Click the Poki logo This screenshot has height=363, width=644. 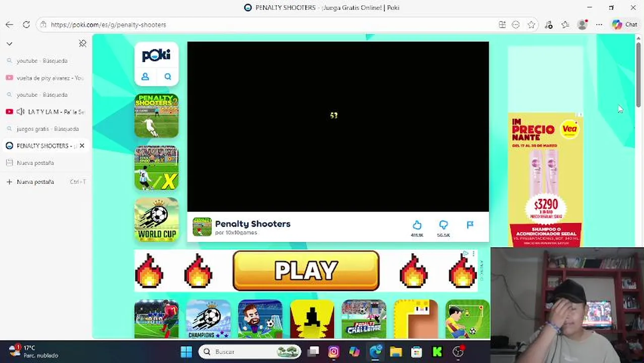click(x=156, y=55)
